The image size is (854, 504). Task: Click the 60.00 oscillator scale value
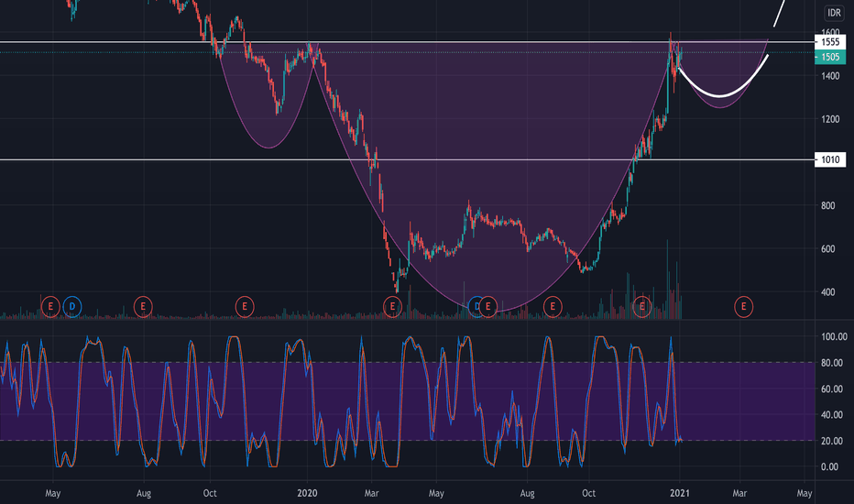click(x=832, y=389)
